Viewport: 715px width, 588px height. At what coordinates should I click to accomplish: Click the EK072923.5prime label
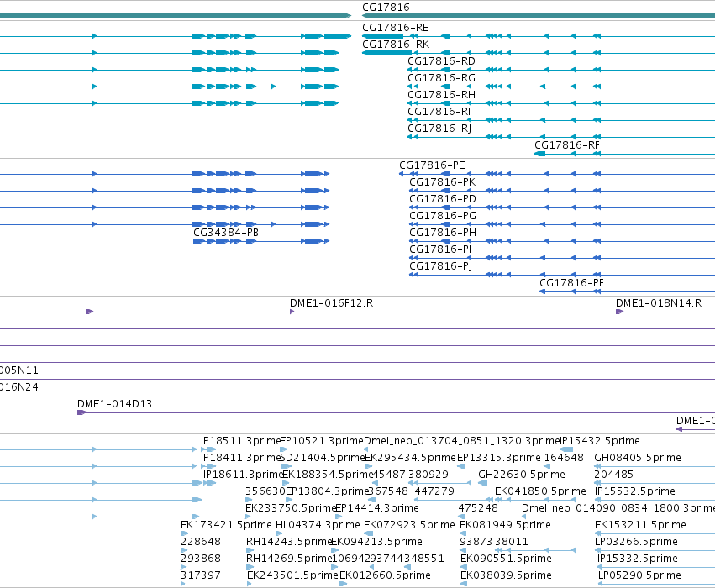tap(409, 525)
